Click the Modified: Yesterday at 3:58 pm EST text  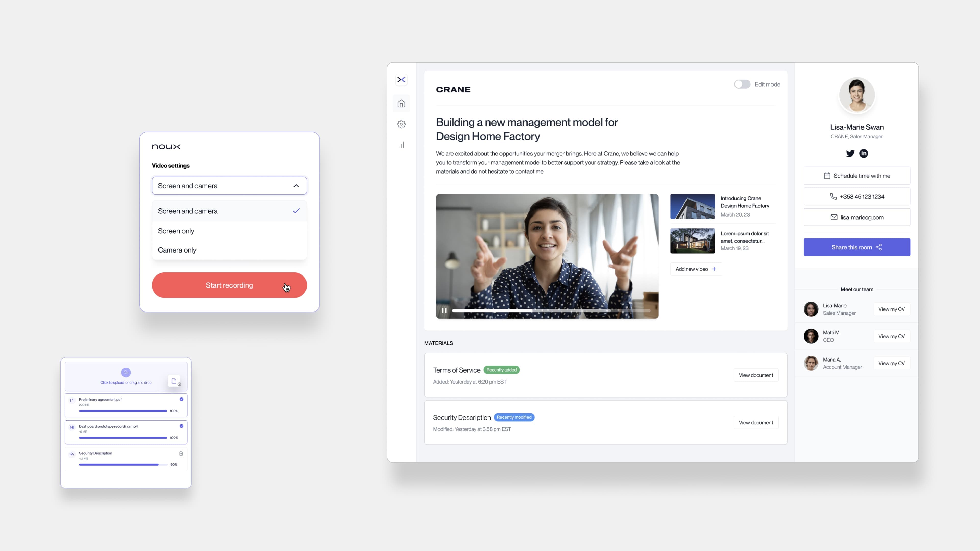[x=472, y=429]
